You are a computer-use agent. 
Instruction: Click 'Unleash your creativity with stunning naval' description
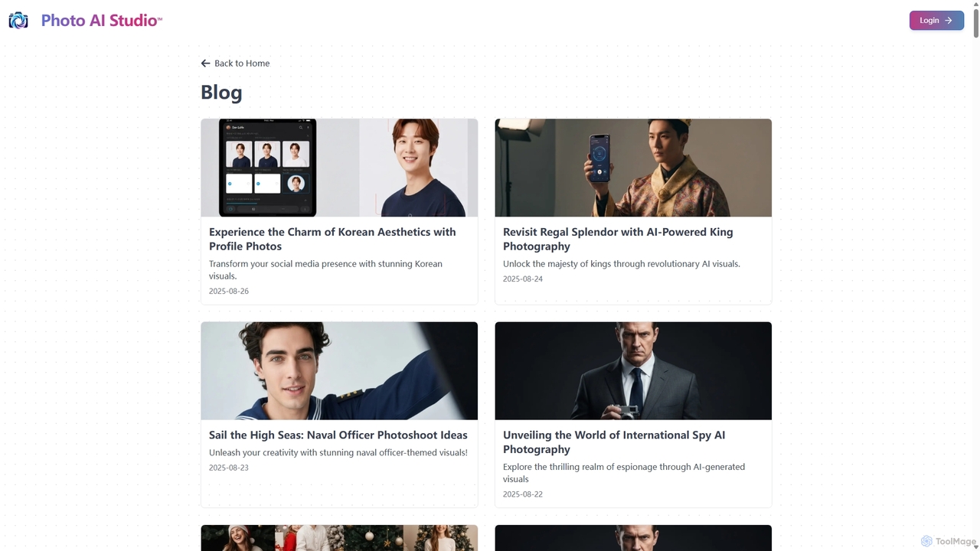[338, 452]
